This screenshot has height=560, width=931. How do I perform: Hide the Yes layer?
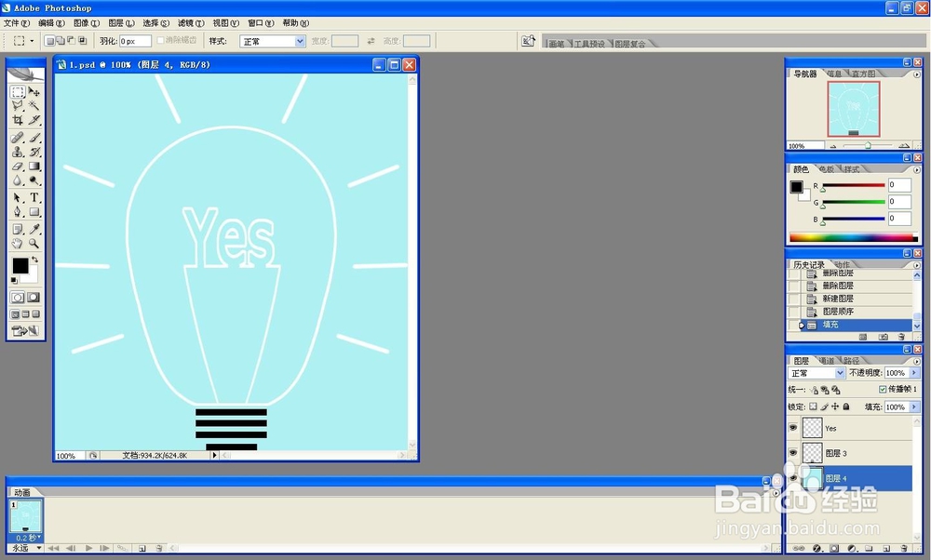793,428
